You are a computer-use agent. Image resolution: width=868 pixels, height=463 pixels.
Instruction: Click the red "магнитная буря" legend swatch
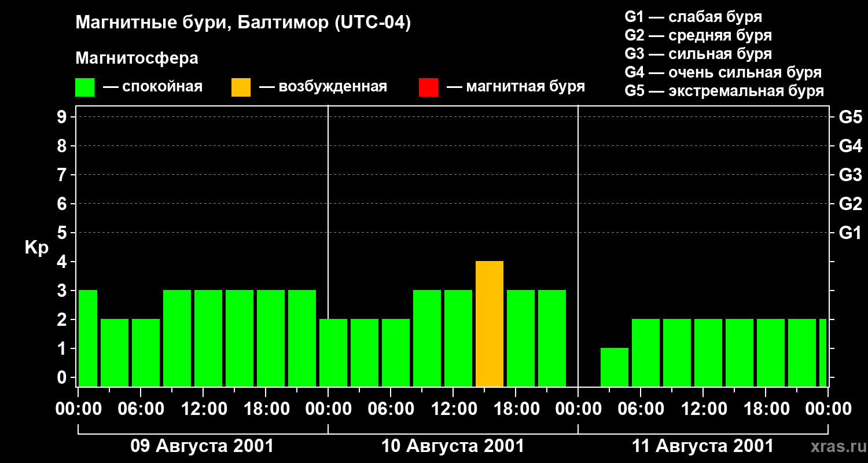pyautogui.click(x=428, y=87)
